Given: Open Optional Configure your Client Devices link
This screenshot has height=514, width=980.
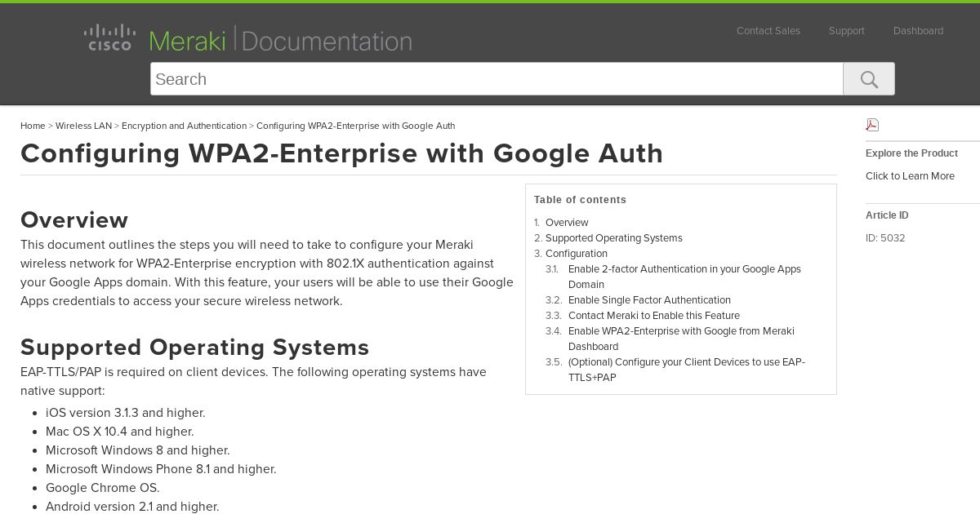Looking at the screenshot, I should click(687, 370).
